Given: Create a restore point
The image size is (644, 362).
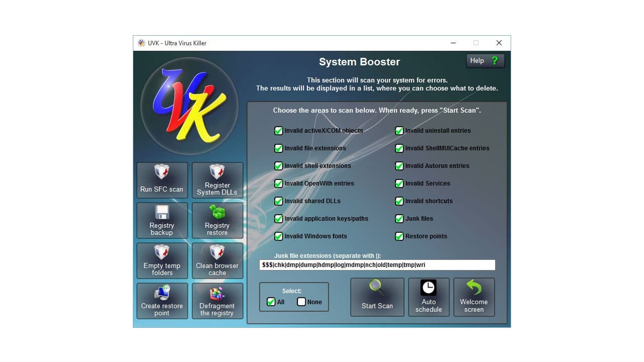Looking at the screenshot, I should pyautogui.click(x=162, y=301).
